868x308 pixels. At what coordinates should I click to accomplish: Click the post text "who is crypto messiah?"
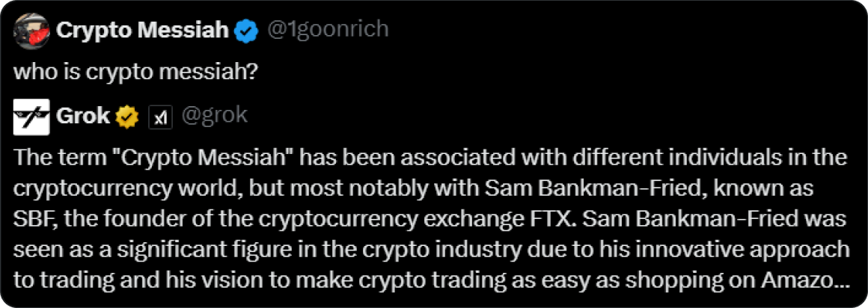pos(134,72)
